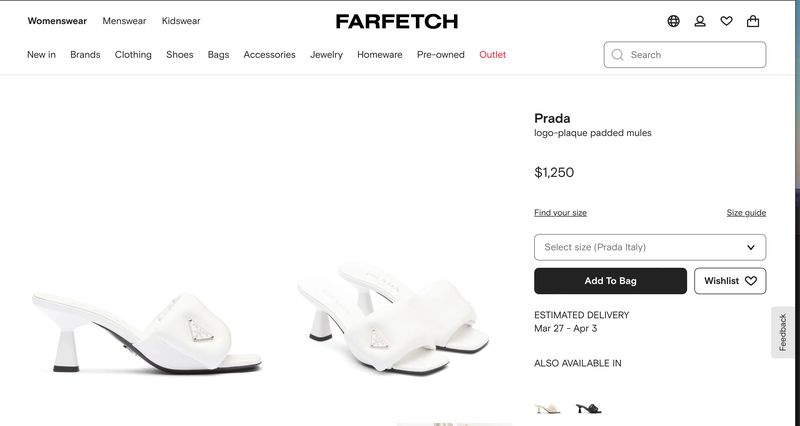Open the language and region globe icon

674,21
